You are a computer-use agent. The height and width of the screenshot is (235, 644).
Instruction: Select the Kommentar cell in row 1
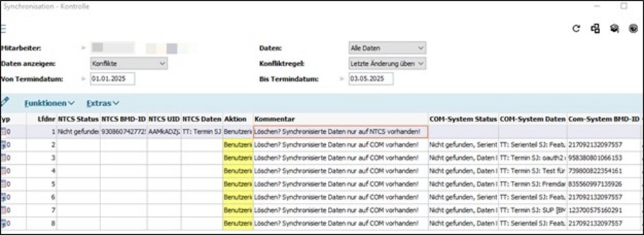click(341, 132)
